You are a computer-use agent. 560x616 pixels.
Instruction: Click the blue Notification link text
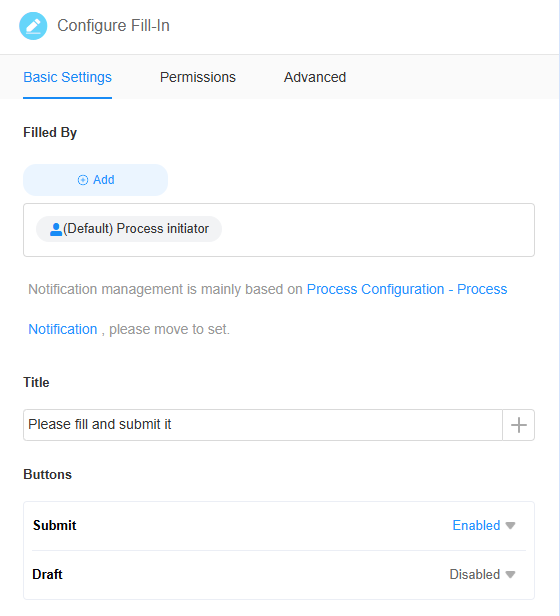coord(63,329)
